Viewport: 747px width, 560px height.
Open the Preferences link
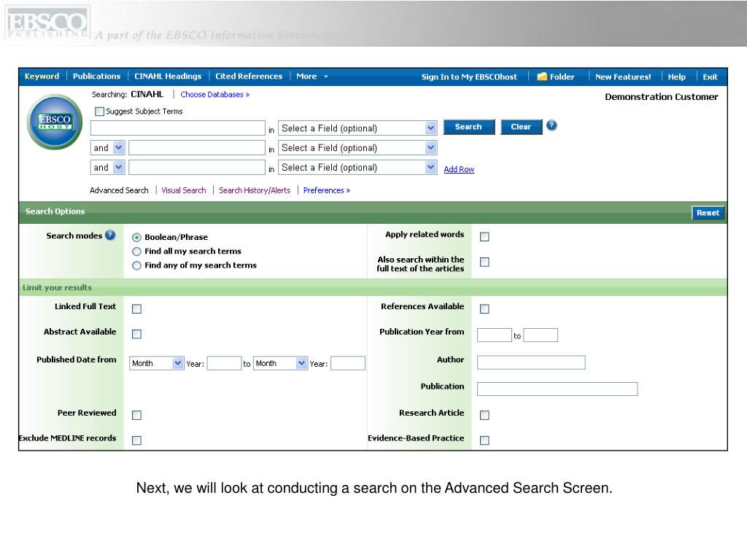(327, 190)
